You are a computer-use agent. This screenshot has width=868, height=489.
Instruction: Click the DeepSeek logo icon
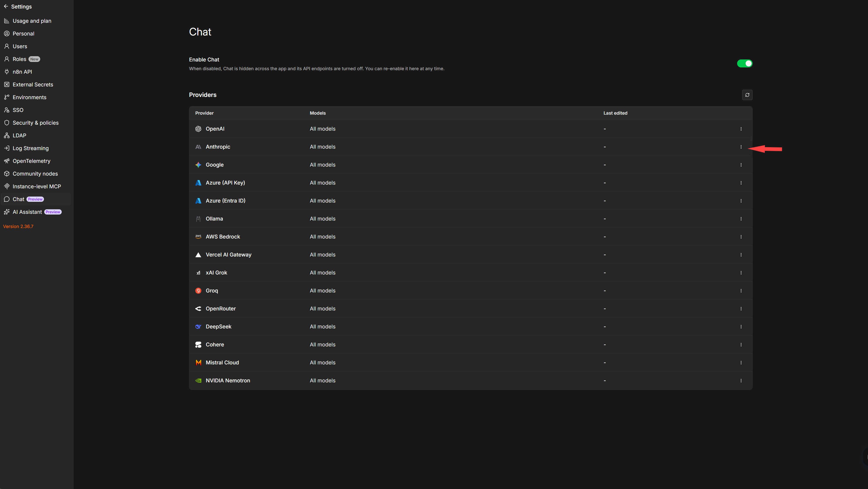pyautogui.click(x=198, y=327)
